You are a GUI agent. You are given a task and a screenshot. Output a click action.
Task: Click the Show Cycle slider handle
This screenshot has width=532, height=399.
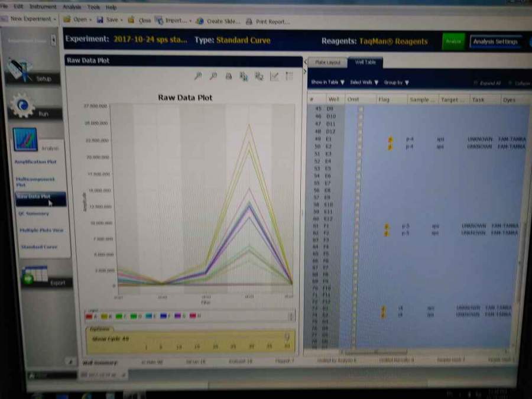point(287,336)
